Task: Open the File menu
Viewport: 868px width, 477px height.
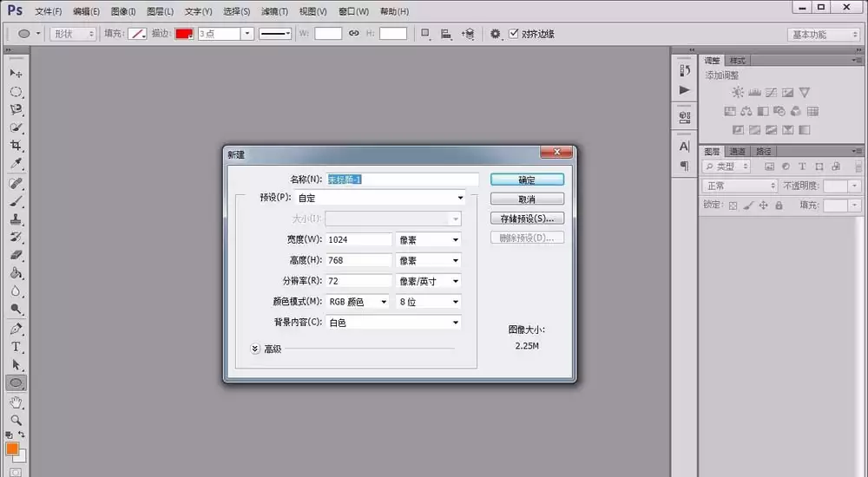Action: tap(48, 11)
